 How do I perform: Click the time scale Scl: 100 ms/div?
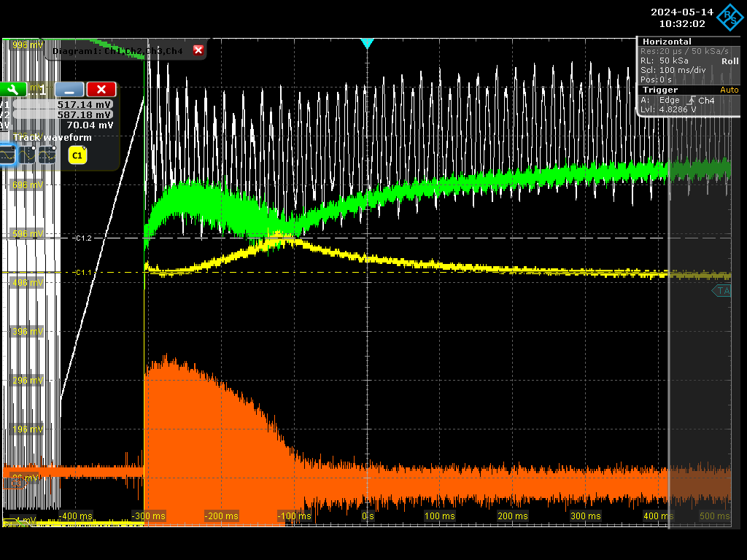(x=673, y=70)
